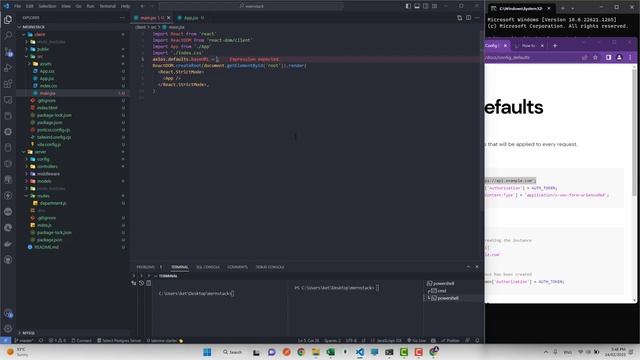Viewport: 640px width, 360px height.
Task: Click the command center search box
Action: click(x=251, y=6)
